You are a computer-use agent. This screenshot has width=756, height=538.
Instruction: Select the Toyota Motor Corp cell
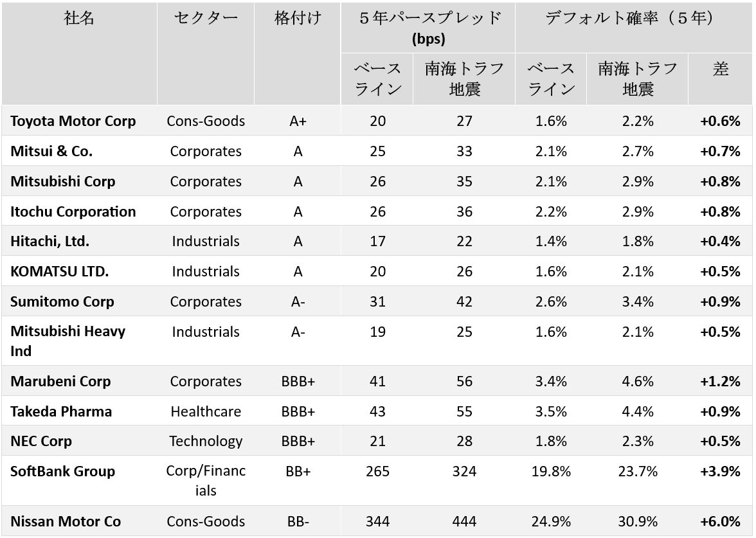point(73,121)
